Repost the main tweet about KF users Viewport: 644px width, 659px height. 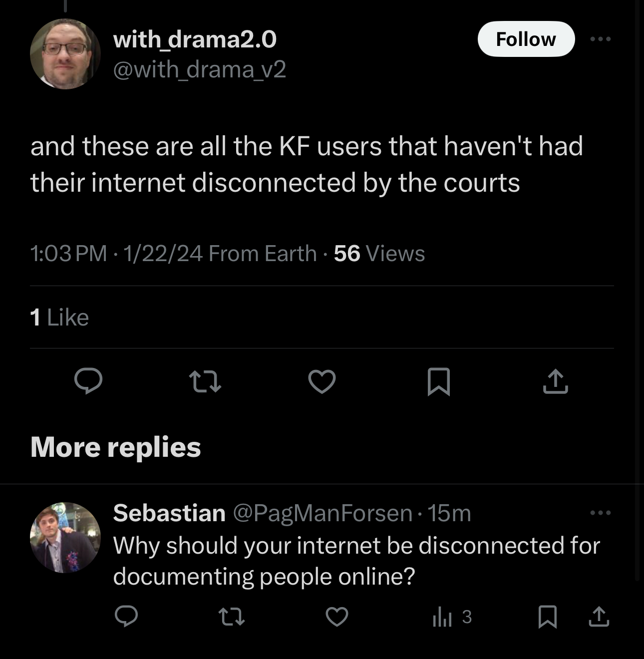(205, 381)
